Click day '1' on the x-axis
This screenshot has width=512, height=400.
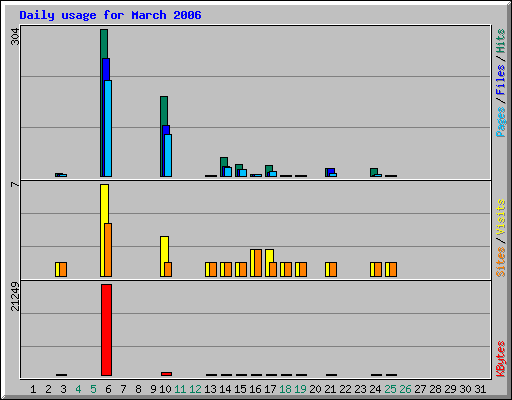pyautogui.click(x=33, y=389)
